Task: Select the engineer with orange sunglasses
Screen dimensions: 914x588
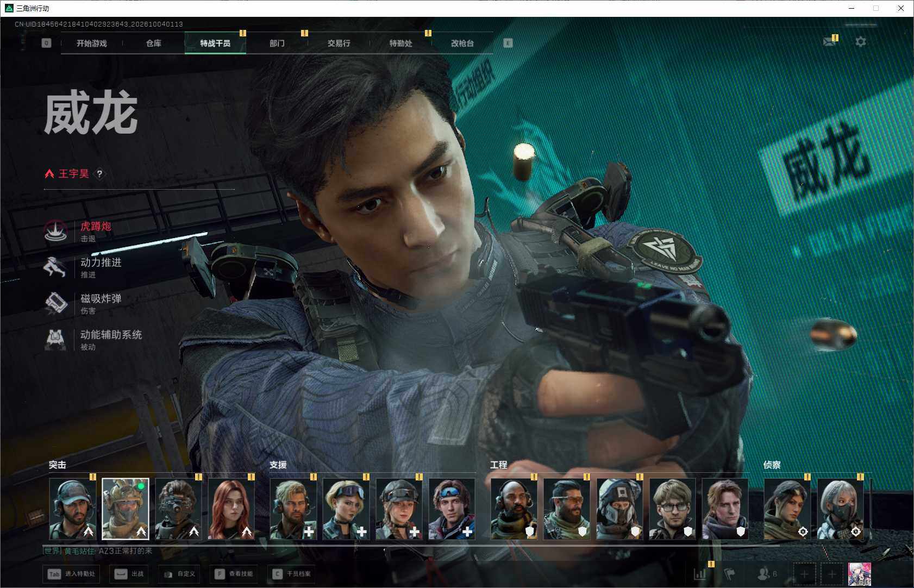Action: [567, 509]
